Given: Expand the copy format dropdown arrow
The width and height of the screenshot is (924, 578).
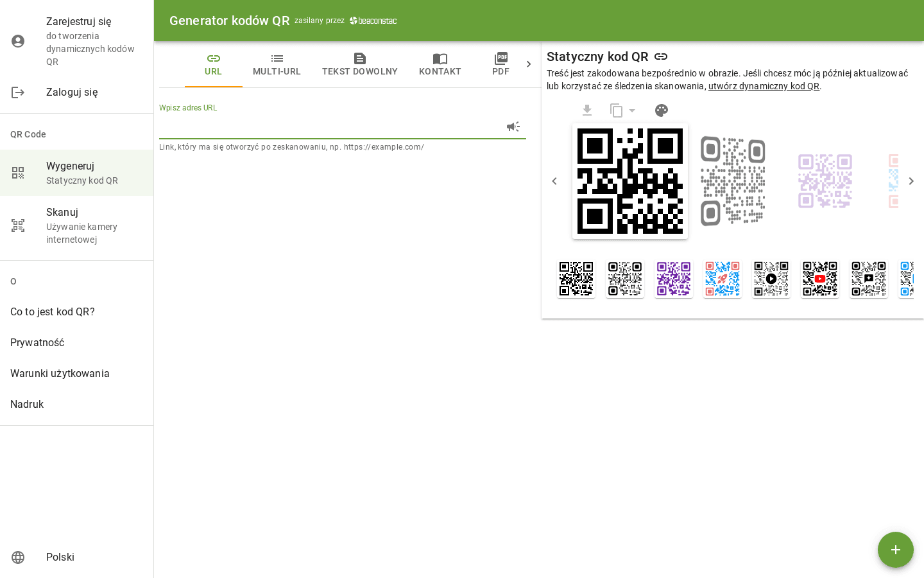Looking at the screenshot, I should click(x=632, y=110).
